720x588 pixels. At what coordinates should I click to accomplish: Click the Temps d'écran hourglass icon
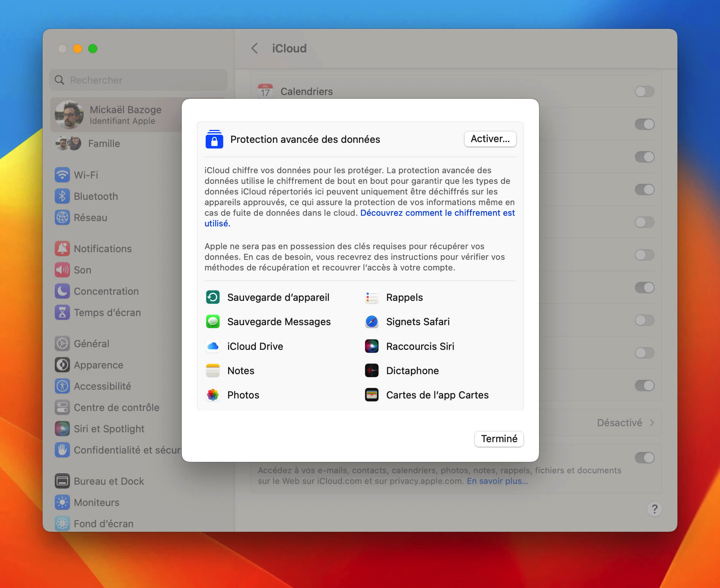pos(62,312)
